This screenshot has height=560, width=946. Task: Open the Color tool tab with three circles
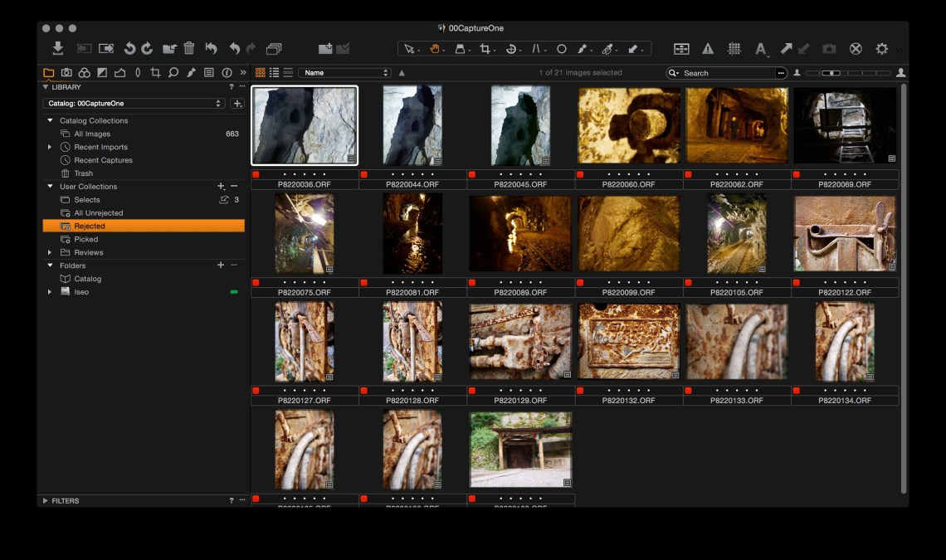pos(84,73)
